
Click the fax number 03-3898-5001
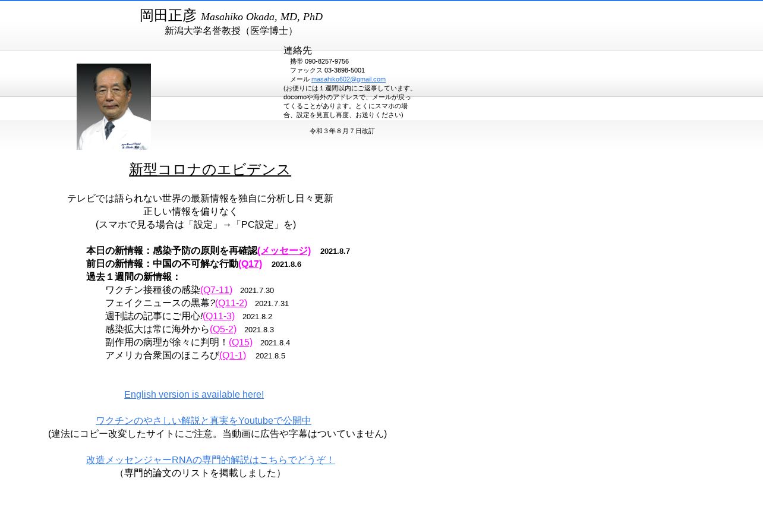(345, 70)
